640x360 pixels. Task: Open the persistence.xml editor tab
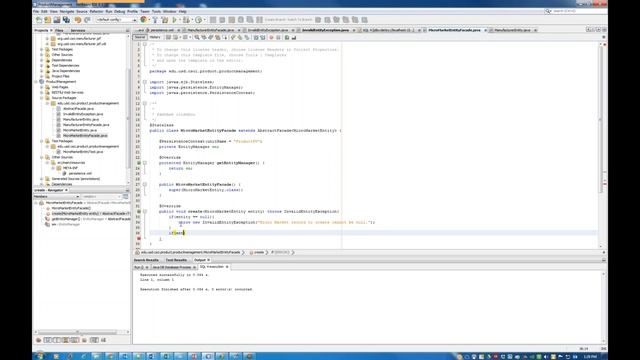tap(162, 30)
